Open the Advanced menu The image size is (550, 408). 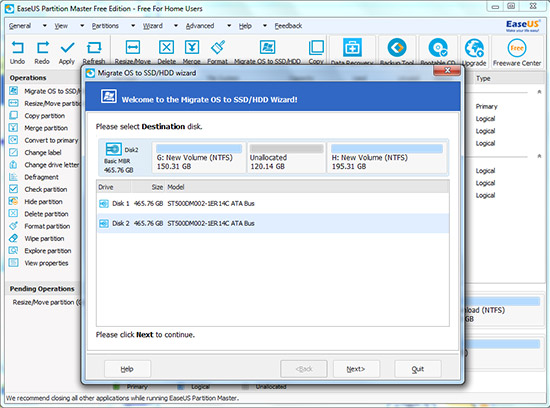tap(200, 26)
